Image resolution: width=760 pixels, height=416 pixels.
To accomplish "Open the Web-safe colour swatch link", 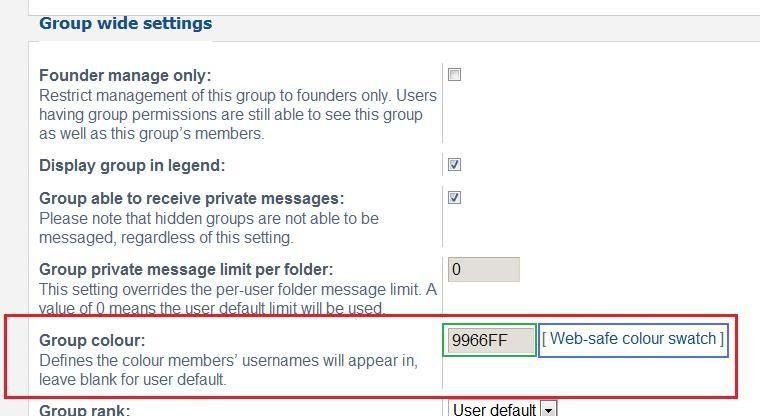I will pyautogui.click(x=633, y=338).
